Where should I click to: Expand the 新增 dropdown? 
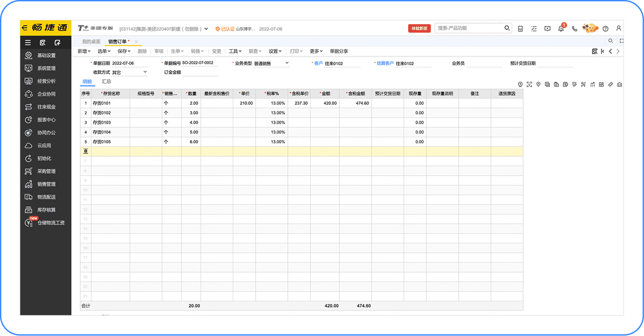point(85,51)
